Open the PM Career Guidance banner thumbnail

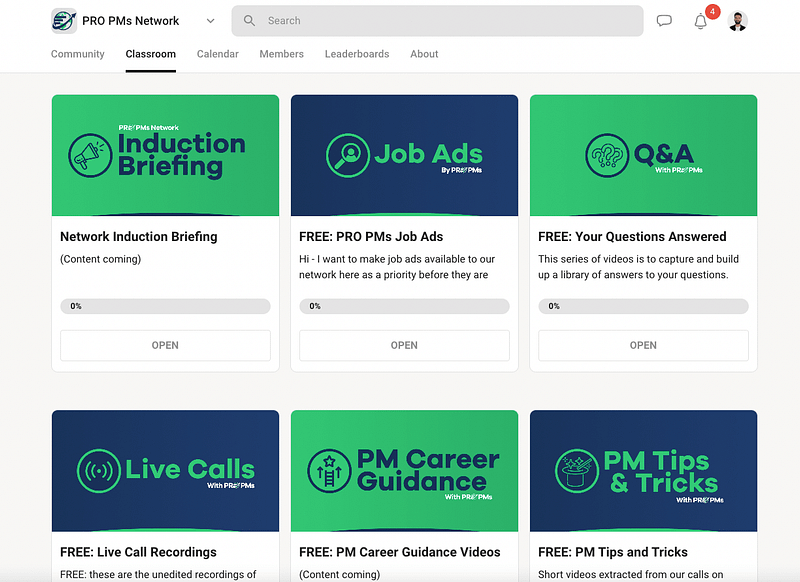[404, 470]
